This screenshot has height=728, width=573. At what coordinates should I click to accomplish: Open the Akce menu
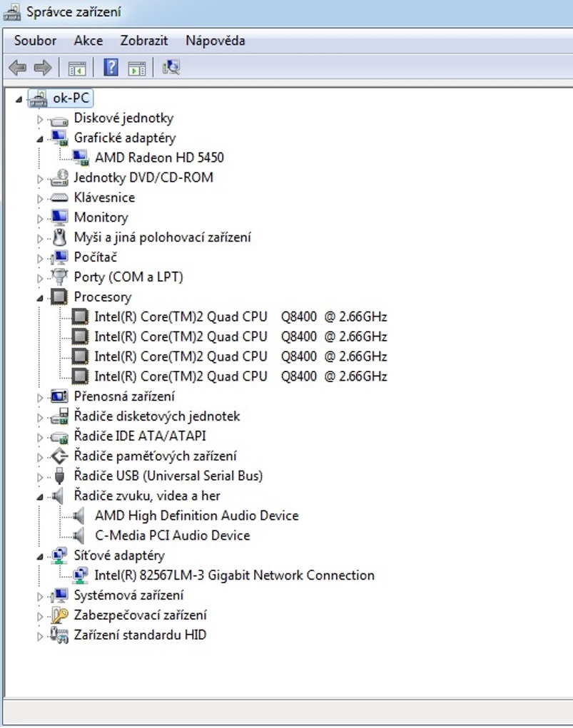coord(88,41)
